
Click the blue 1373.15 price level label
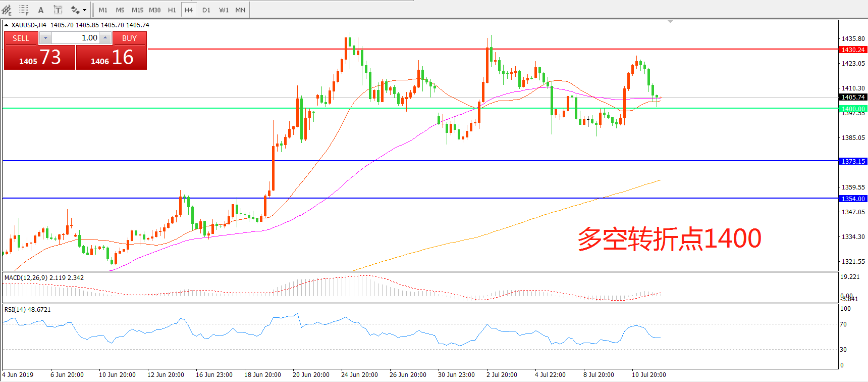point(853,161)
